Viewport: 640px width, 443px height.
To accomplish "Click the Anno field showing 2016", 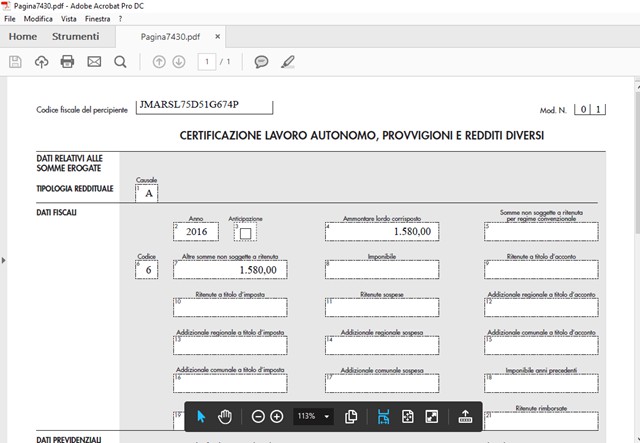I will click(196, 232).
